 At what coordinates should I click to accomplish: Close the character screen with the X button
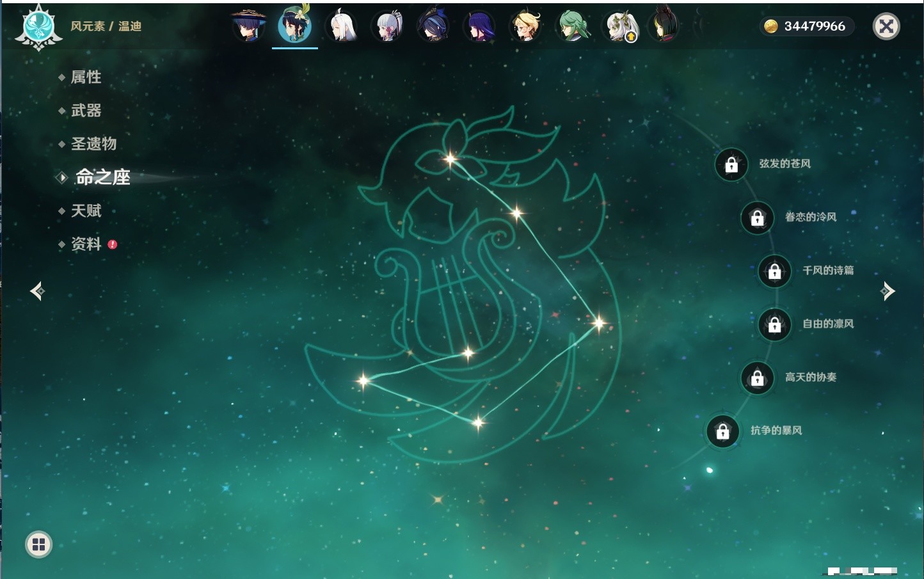pos(886,26)
